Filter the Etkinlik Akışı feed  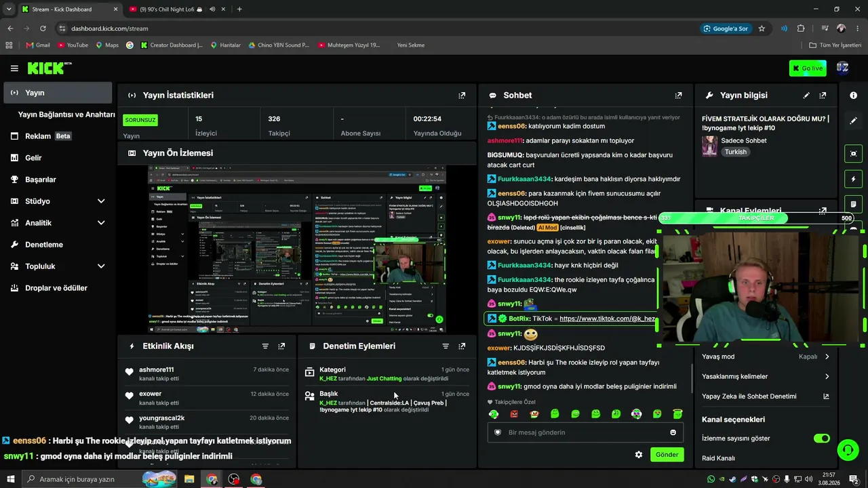265,346
